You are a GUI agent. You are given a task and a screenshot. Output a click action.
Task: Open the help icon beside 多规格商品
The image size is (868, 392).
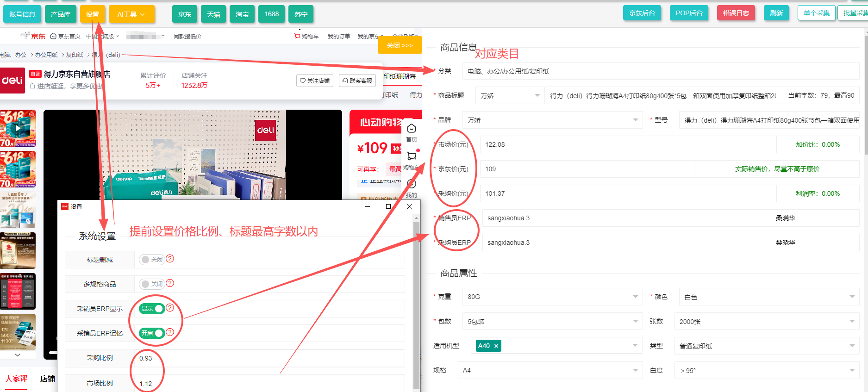pos(170,283)
